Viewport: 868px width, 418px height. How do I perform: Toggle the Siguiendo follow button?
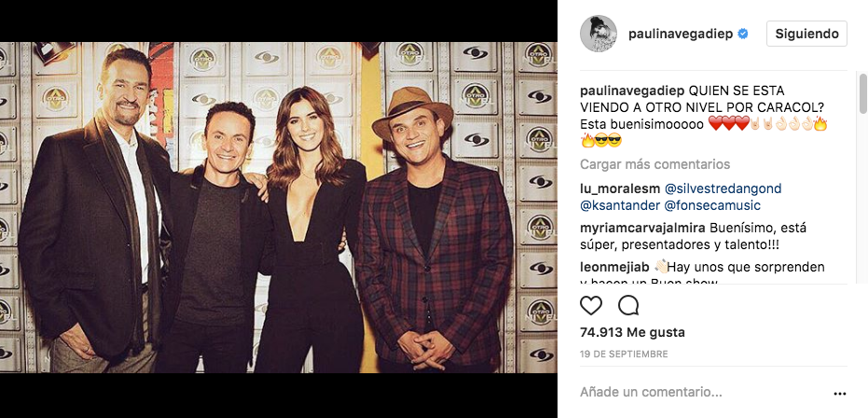pyautogui.click(x=806, y=34)
